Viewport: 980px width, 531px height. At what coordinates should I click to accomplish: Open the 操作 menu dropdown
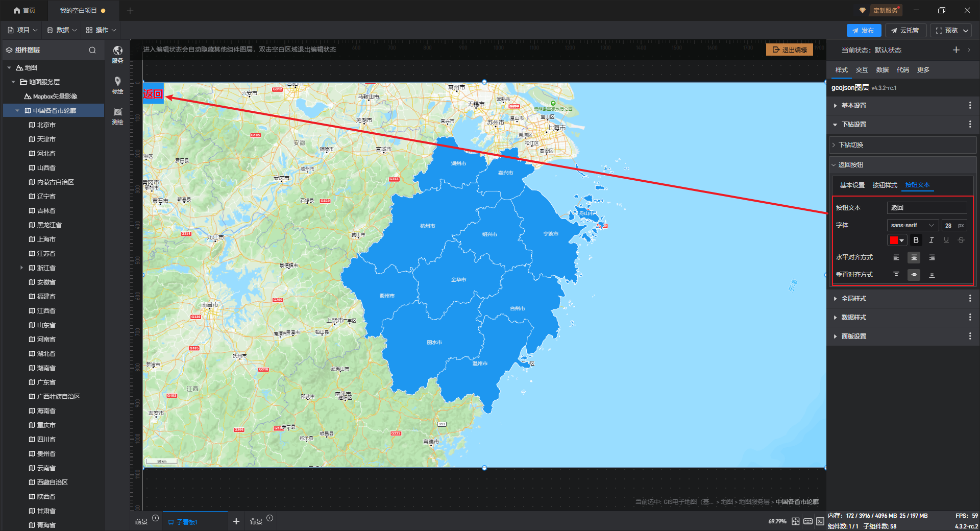pos(101,30)
